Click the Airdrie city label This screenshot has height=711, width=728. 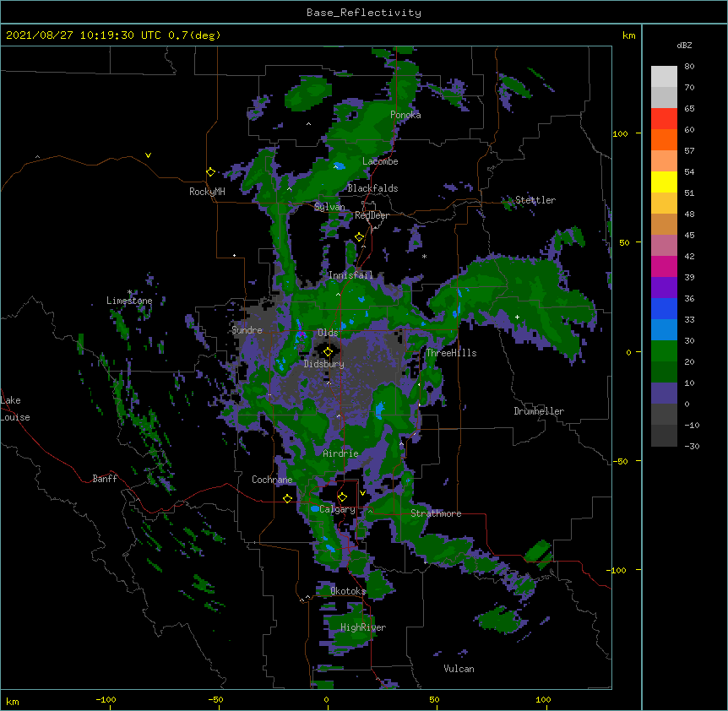[x=341, y=453]
